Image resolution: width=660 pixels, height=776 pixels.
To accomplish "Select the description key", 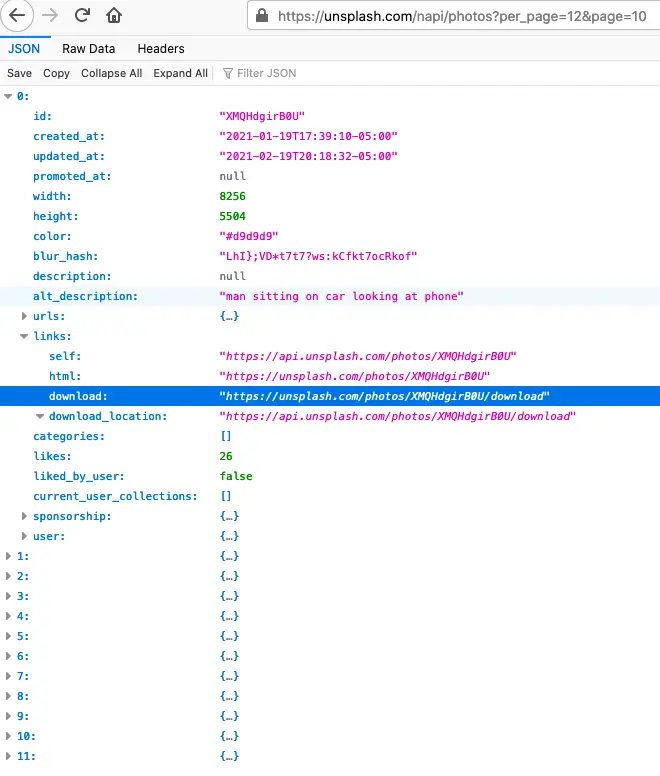I will [x=72, y=276].
